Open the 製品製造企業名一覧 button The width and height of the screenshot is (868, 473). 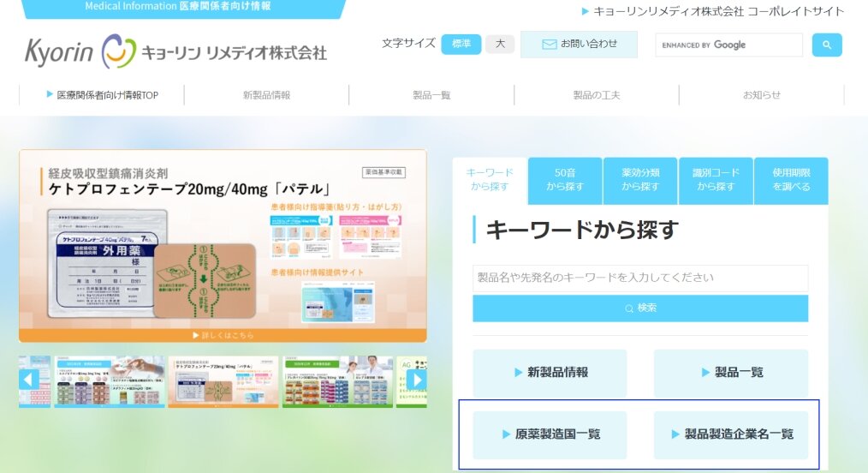pyautogui.click(x=731, y=434)
